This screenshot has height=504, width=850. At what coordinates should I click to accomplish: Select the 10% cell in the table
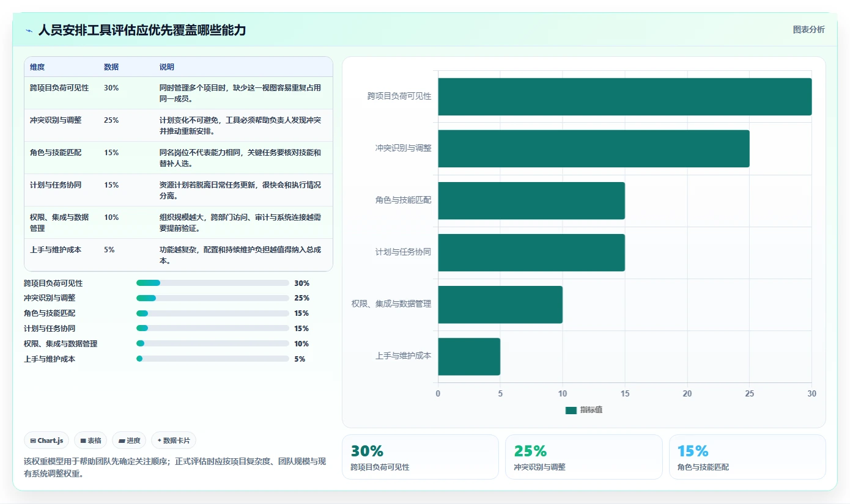tap(111, 217)
